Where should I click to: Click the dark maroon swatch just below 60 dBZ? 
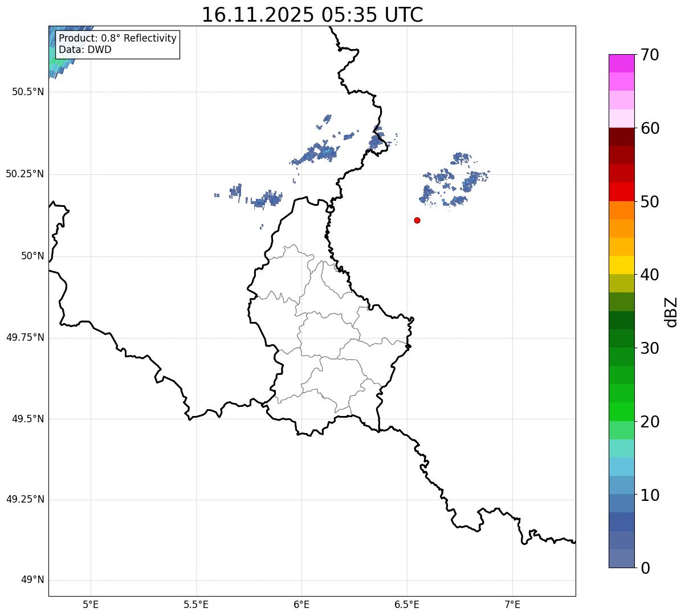(x=621, y=137)
